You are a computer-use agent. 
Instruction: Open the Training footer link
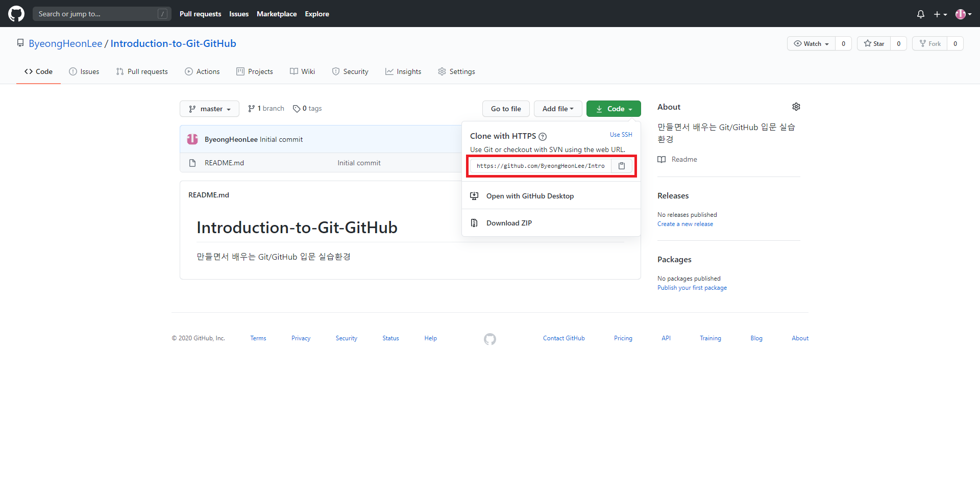tap(710, 338)
